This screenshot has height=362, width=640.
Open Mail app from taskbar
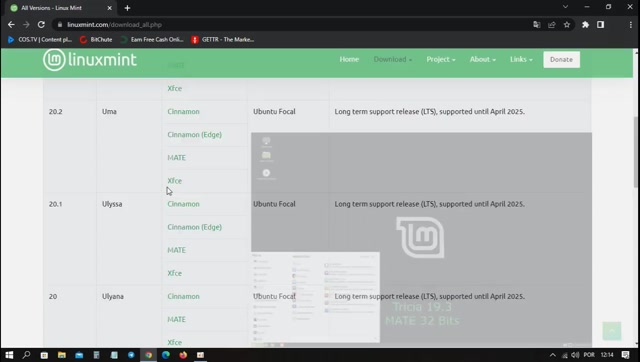79,355
